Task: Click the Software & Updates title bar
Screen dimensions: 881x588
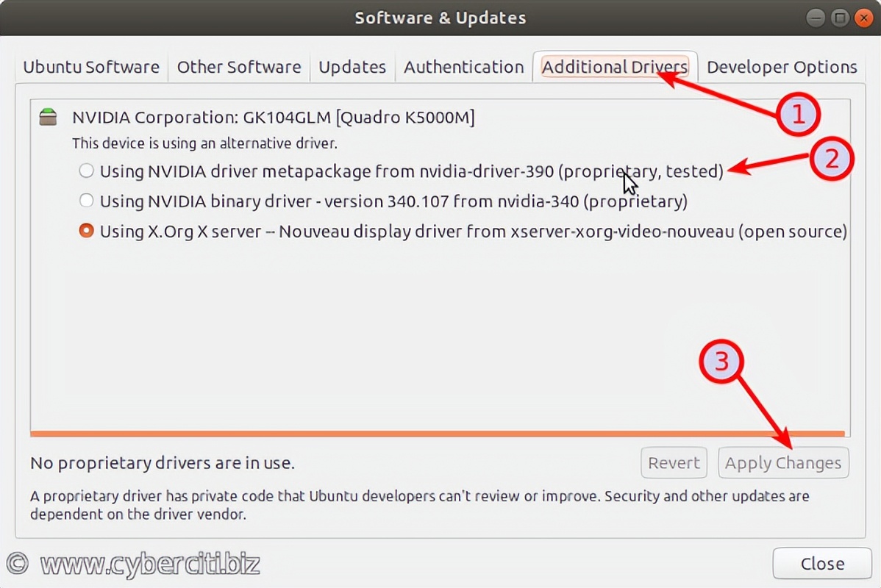Action: click(440, 17)
